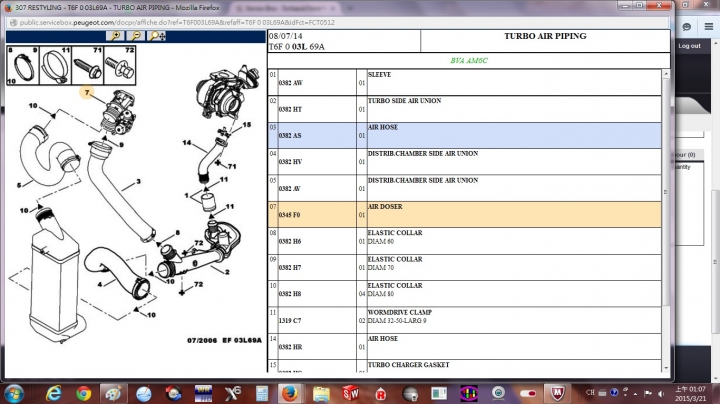Select the highlighted AIR HOSE 0382 AS row
This screenshot has height=404, width=720.
(x=465, y=135)
